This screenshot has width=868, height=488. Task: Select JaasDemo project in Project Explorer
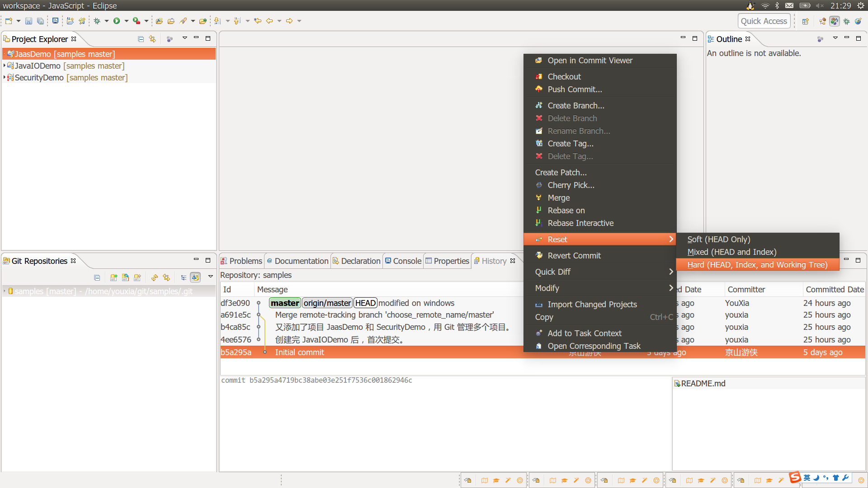(108, 54)
